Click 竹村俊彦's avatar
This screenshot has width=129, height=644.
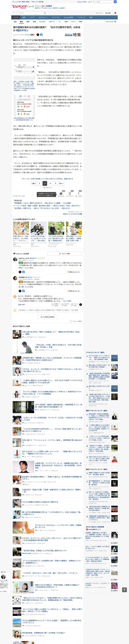point(15,278)
